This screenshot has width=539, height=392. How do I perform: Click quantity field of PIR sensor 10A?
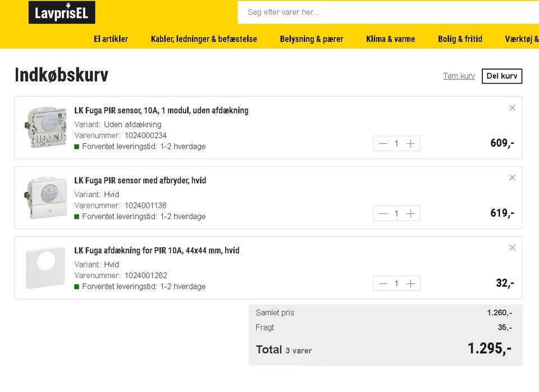click(x=396, y=143)
